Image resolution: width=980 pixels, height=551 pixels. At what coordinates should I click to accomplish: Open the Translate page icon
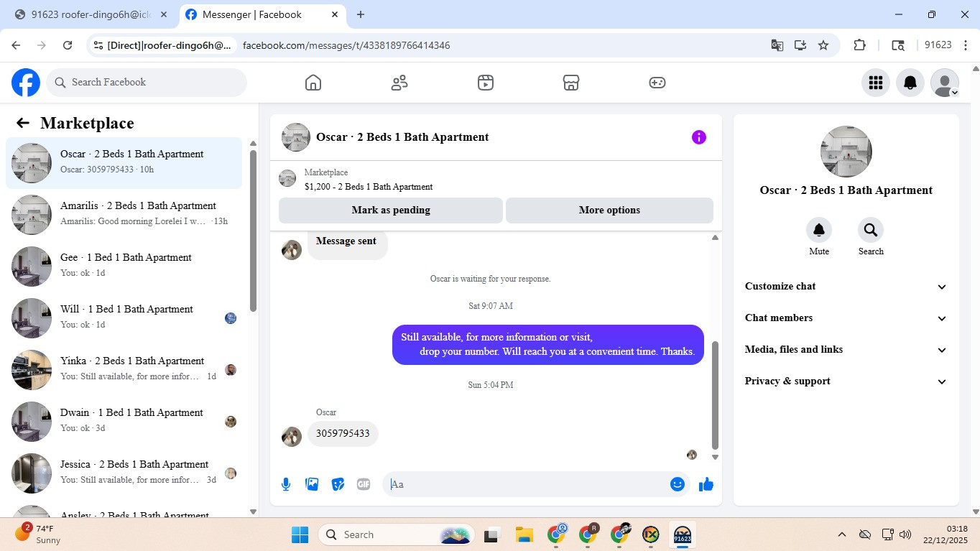tap(777, 45)
